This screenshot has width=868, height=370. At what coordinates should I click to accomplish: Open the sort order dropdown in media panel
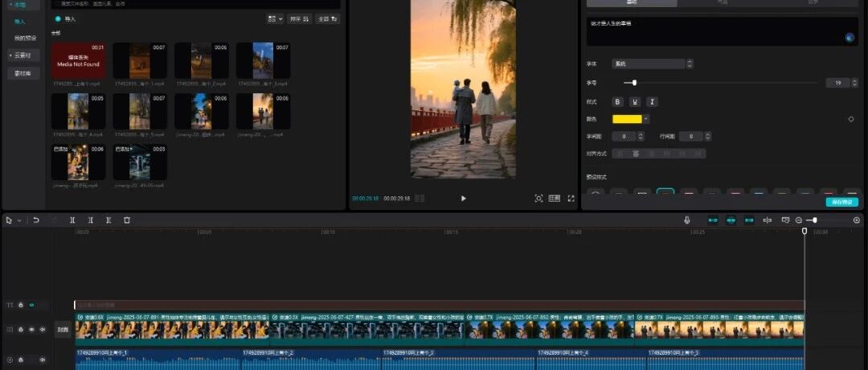click(300, 18)
